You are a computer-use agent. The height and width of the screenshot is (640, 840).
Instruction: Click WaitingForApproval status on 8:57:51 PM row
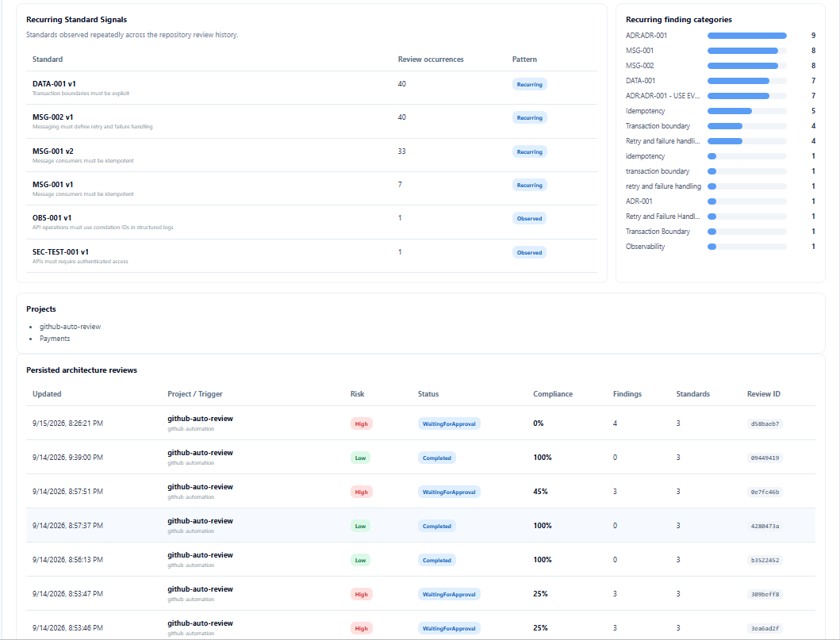coord(449,492)
